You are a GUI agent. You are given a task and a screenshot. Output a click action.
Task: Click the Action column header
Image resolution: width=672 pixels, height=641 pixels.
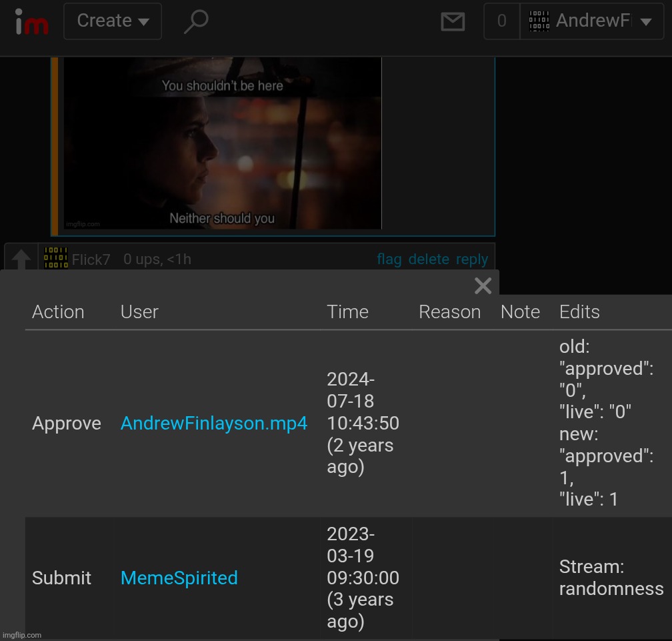pyautogui.click(x=58, y=312)
